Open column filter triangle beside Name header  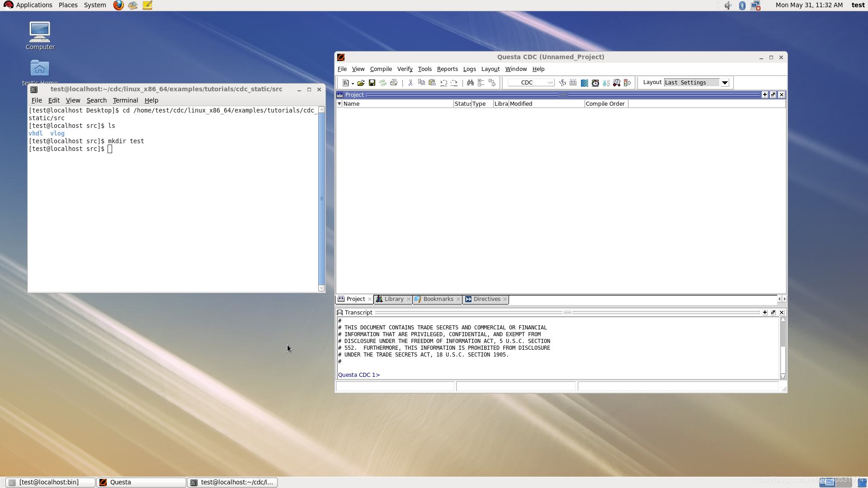tap(340, 104)
